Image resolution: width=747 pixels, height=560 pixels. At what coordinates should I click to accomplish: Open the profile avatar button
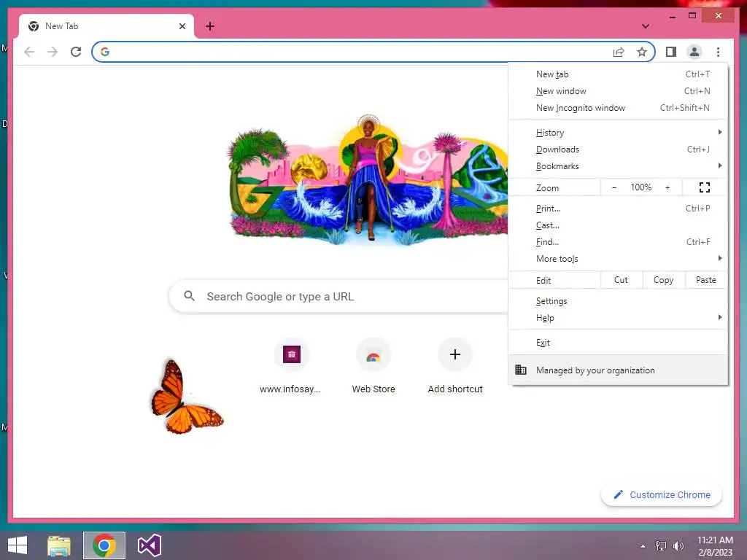click(694, 52)
